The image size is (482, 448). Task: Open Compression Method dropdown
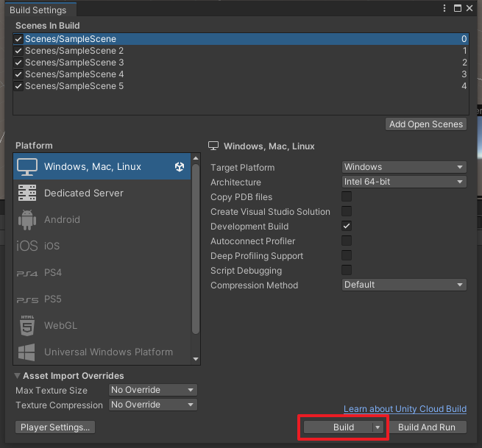pos(404,285)
